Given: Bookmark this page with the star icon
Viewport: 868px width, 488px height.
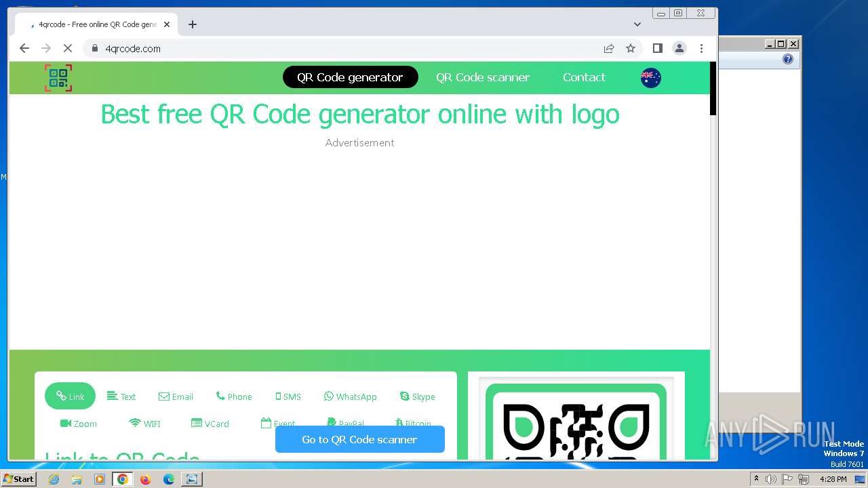Looking at the screenshot, I should [x=631, y=48].
